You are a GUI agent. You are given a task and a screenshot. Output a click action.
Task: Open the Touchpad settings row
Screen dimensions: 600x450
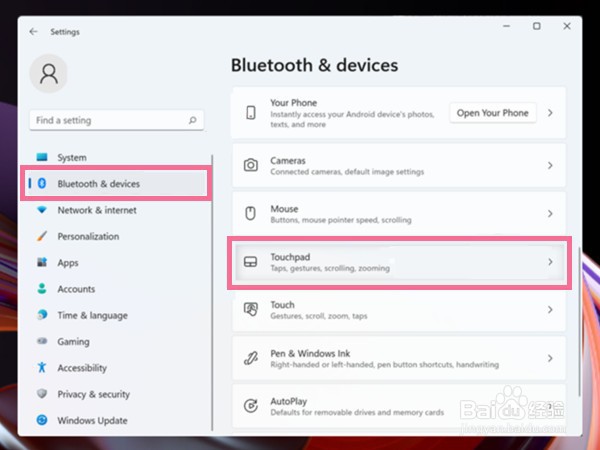[399, 262]
